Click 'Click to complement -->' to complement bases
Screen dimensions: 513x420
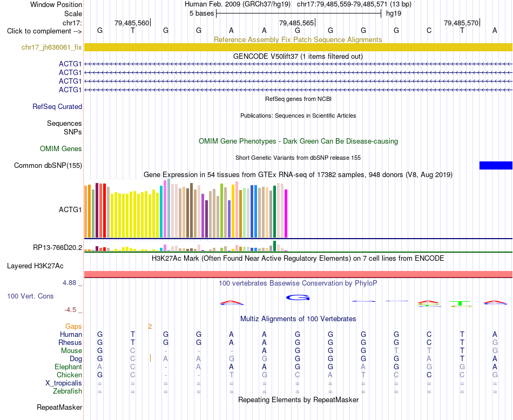[x=44, y=31]
